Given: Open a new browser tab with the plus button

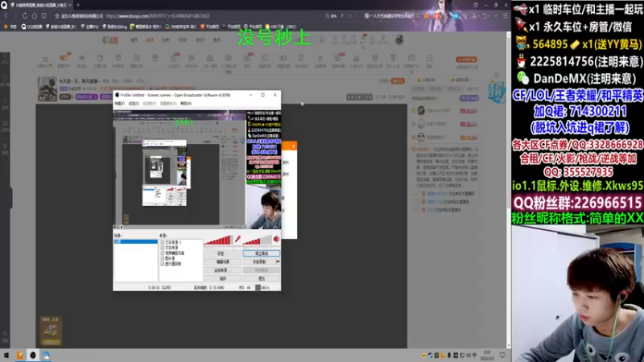Looking at the screenshot, I should 78,5.
